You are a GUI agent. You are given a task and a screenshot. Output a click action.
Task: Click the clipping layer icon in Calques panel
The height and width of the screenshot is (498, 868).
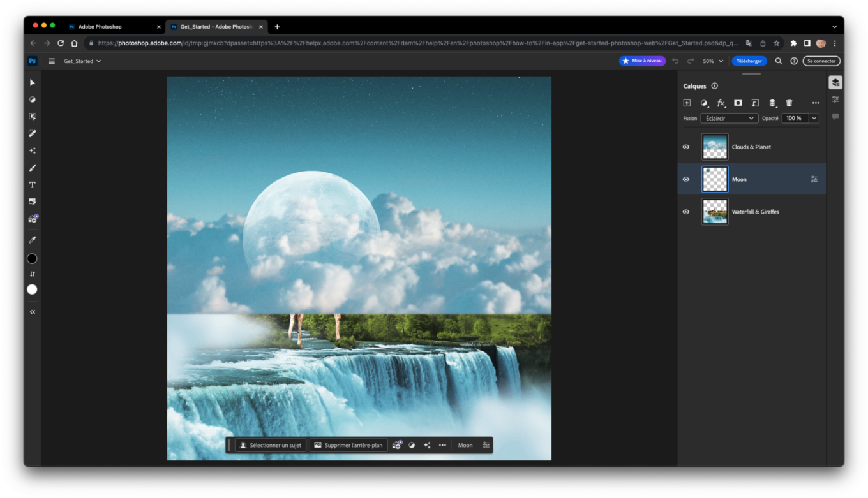[x=755, y=103]
